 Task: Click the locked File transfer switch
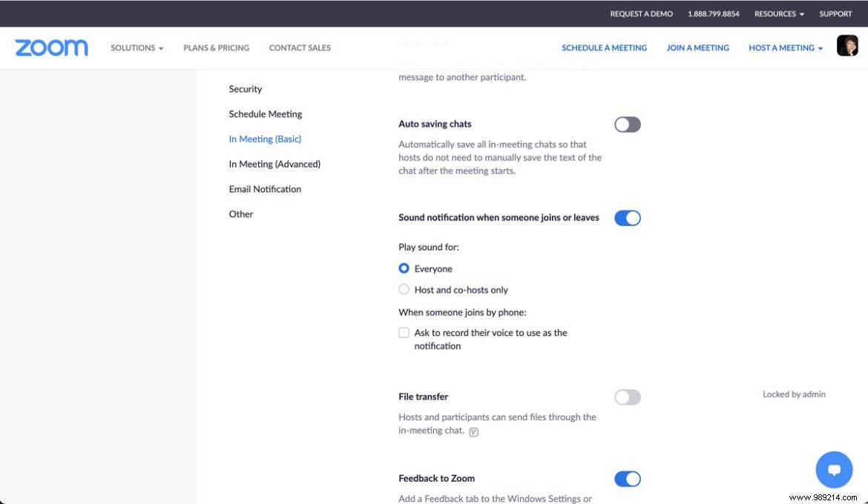[x=627, y=397]
